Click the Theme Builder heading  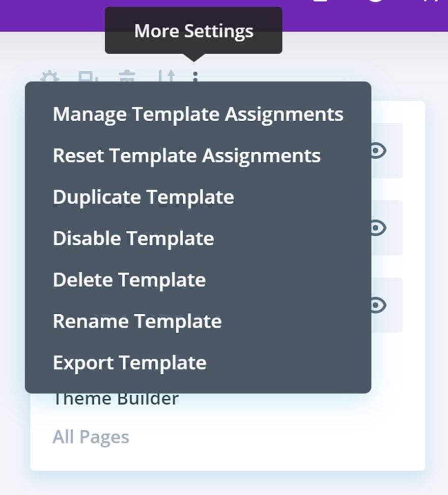pos(117,398)
